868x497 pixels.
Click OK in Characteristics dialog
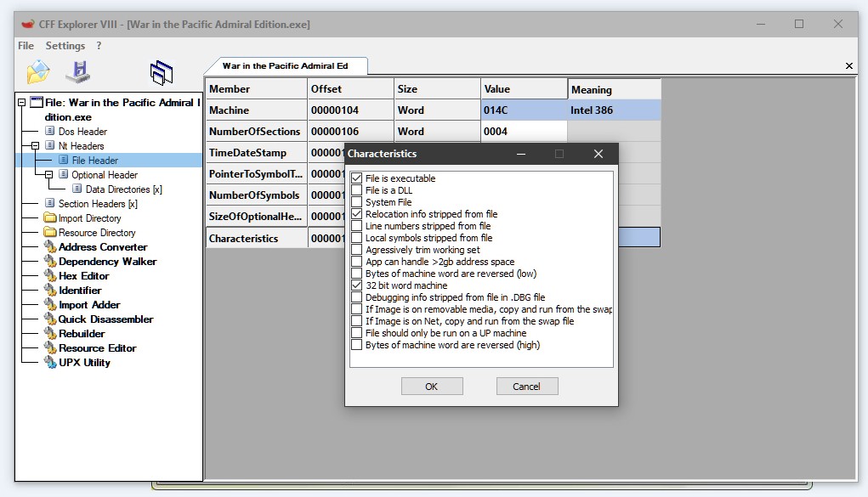tap(432, 387)
